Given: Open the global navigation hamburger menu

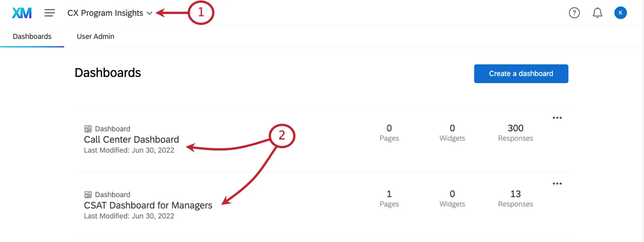Looking at the screenshot, I should 49,12.
